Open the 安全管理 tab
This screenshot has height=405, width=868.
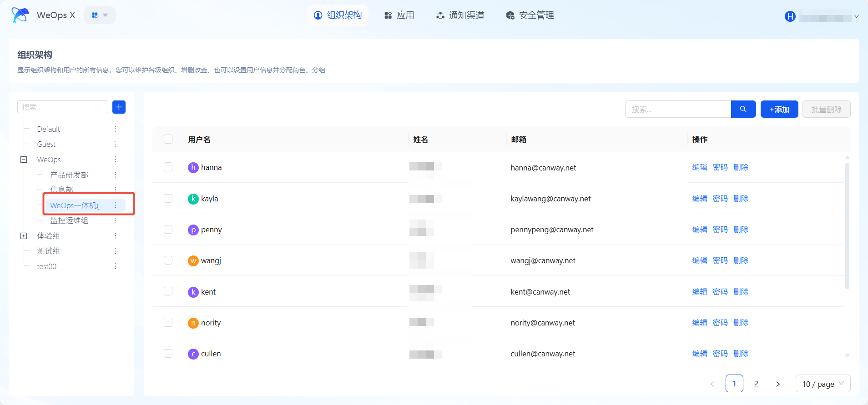[x=530, y=15]
